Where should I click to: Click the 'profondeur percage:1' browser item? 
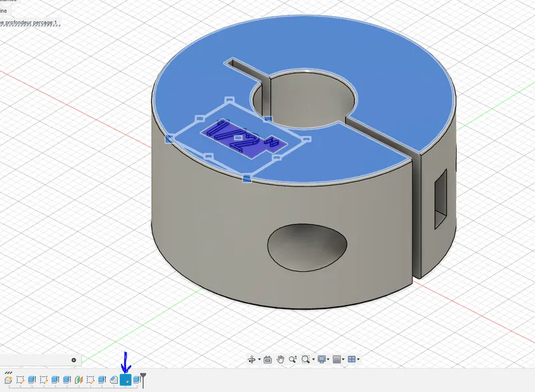click(30, 21)
